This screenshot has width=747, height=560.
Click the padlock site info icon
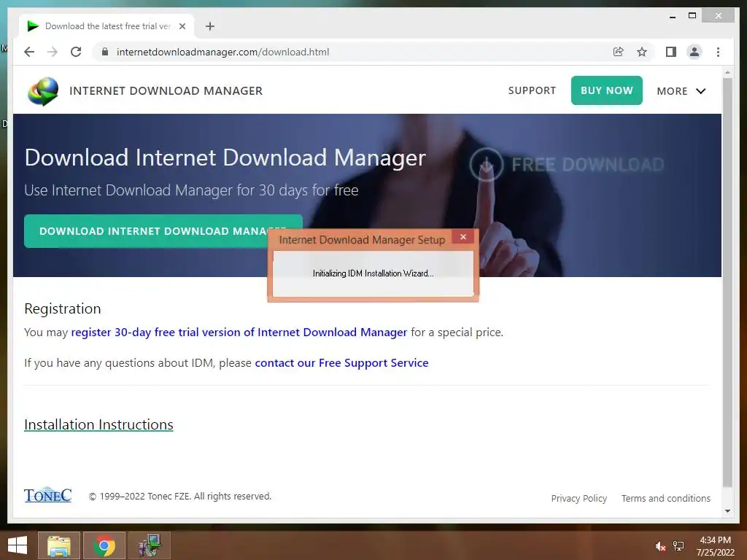(105, 52)
